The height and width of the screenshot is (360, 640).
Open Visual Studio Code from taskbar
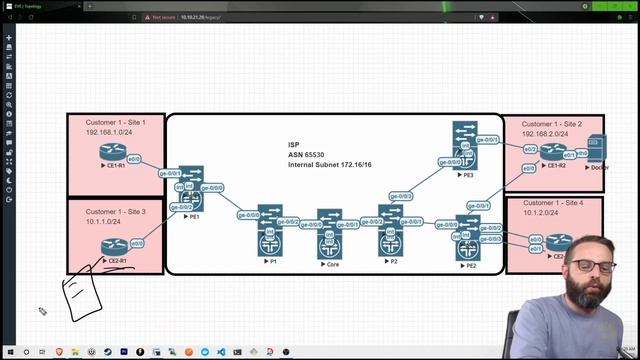221,352
